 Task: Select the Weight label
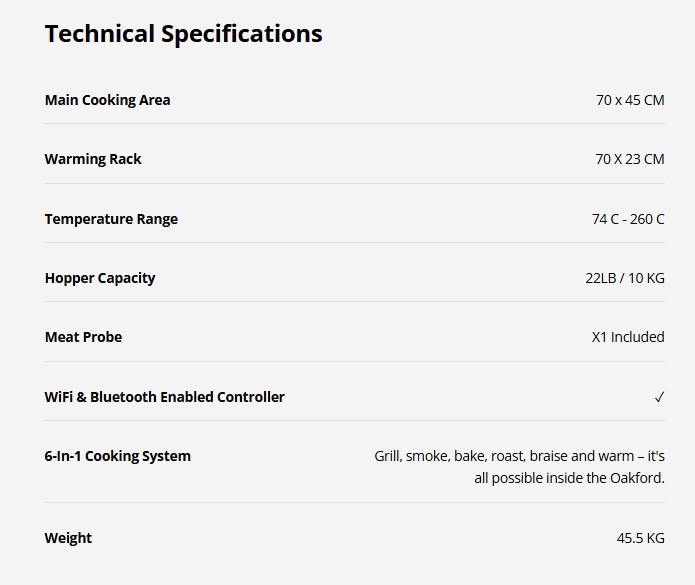click(68, 538)
